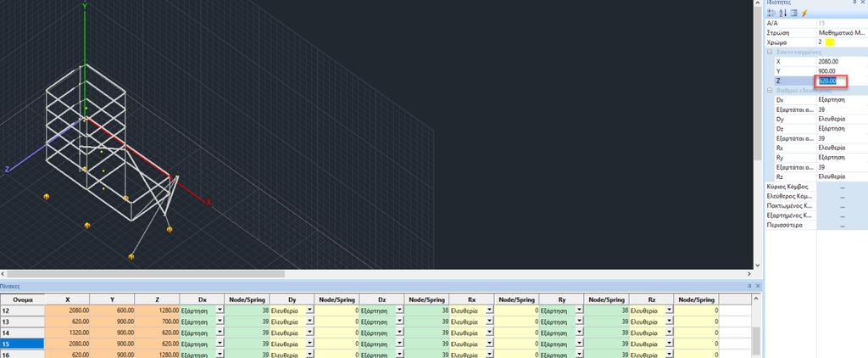
Task: Open the Ry dropdown in row 12
Action: point(580,310)
